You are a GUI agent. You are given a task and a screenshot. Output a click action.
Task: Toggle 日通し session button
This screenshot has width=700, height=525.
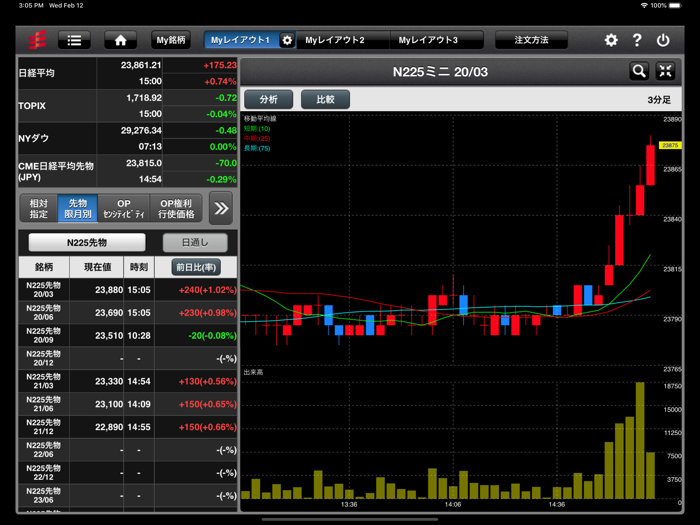pyautogui.click(x=195, y=242)
